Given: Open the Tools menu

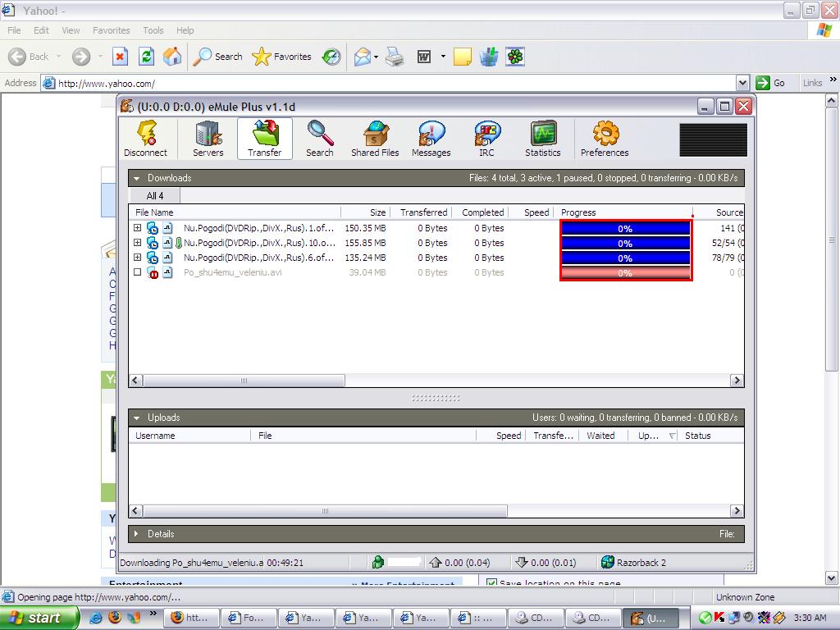Looking at the screenshot, I should coord(153,30).
